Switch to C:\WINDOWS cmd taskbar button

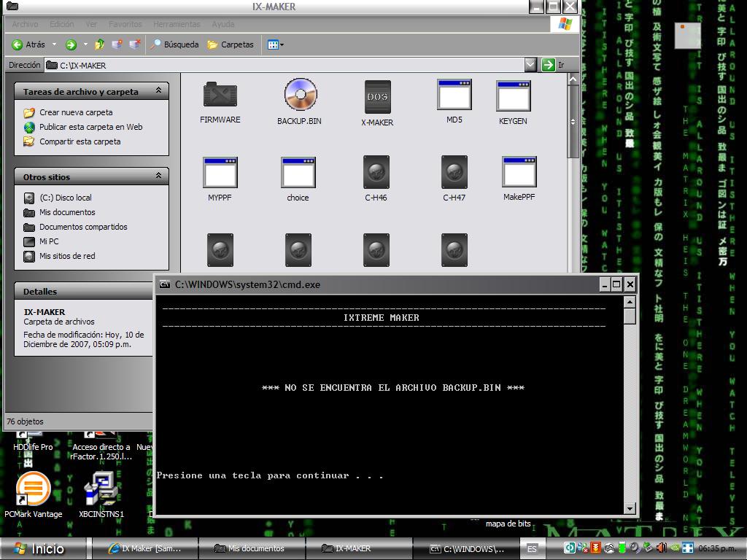tap(465, 548)
